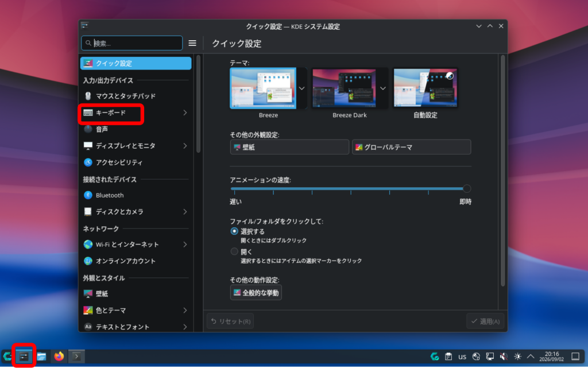Open the hamburger menu beside search
Viewport: 588px width, 368px height.
tap(192, 44)
